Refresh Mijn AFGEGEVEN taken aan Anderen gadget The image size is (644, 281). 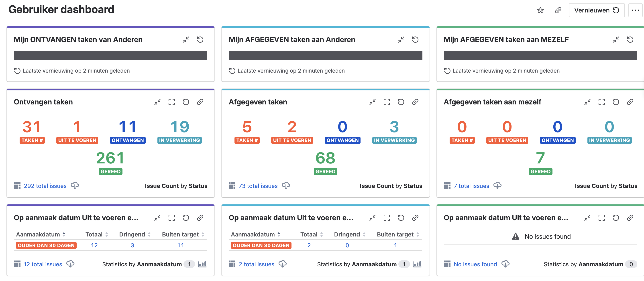[415, 39]
